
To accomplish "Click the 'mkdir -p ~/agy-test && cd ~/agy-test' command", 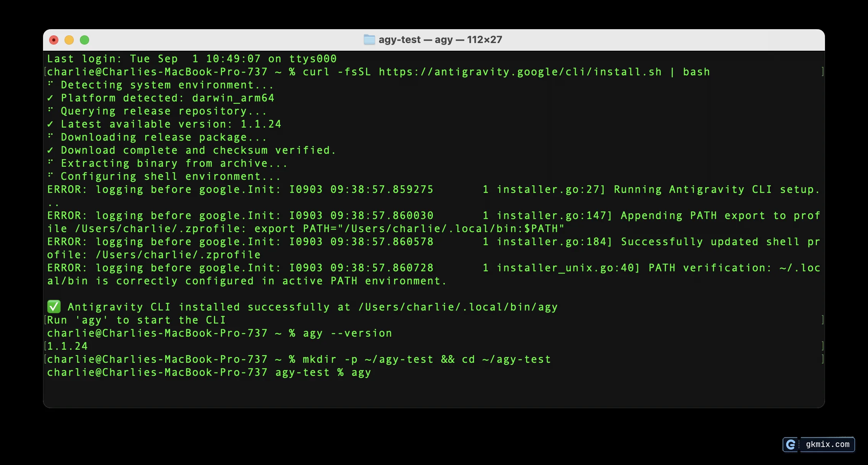I will [427, 359].
